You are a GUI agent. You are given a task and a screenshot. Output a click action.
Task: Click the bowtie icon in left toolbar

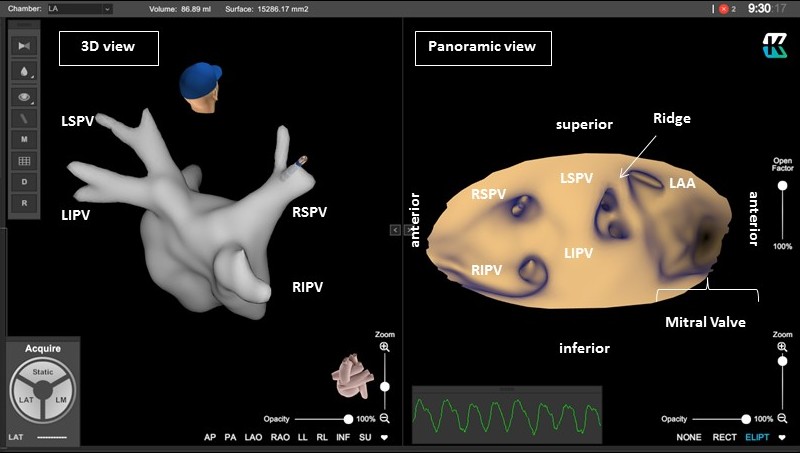(x=24, y=47)
